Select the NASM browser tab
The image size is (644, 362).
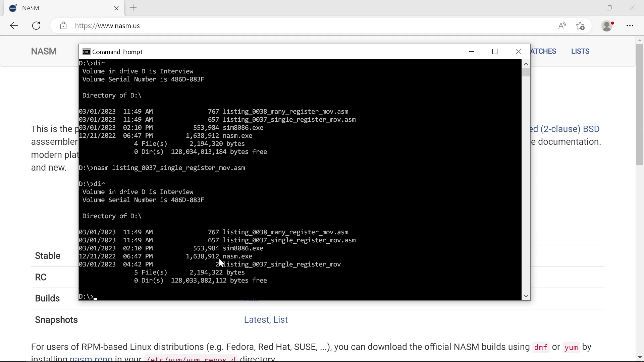(x=60, y=8)
